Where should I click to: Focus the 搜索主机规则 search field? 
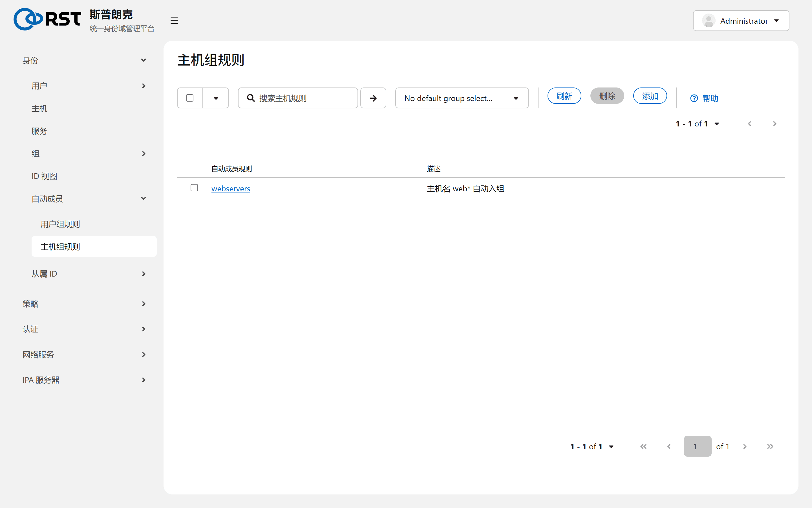[298, 98]
